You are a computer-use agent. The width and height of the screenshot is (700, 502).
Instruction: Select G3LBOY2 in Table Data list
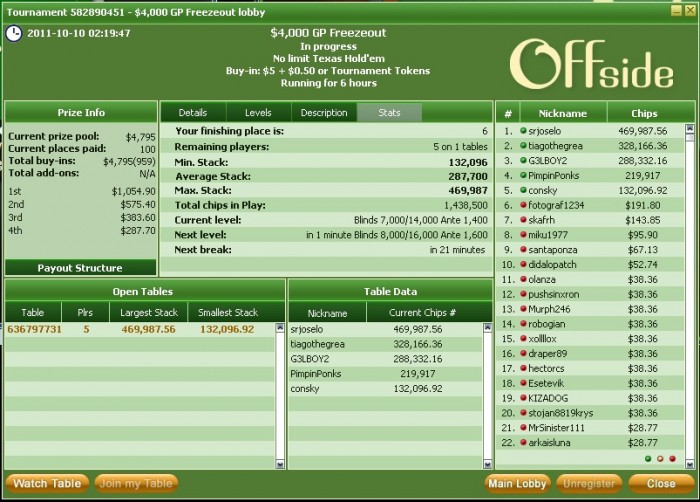(x=386, y=359)
